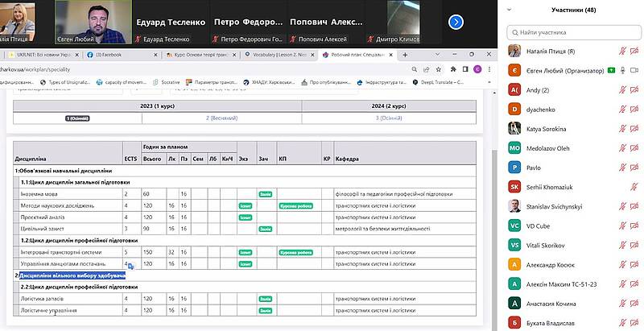Open the 3 (Осінній) semester link
The image size is (644, 331).
pos(389,118)
